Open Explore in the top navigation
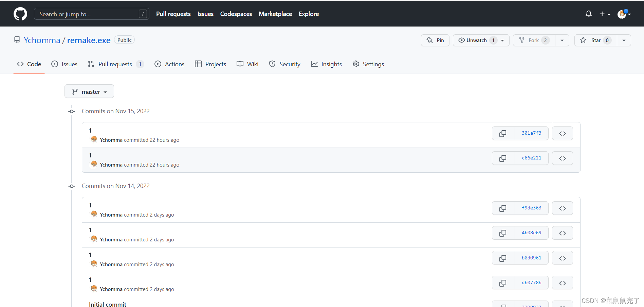644x307 pixels. [x=309, y=14]
